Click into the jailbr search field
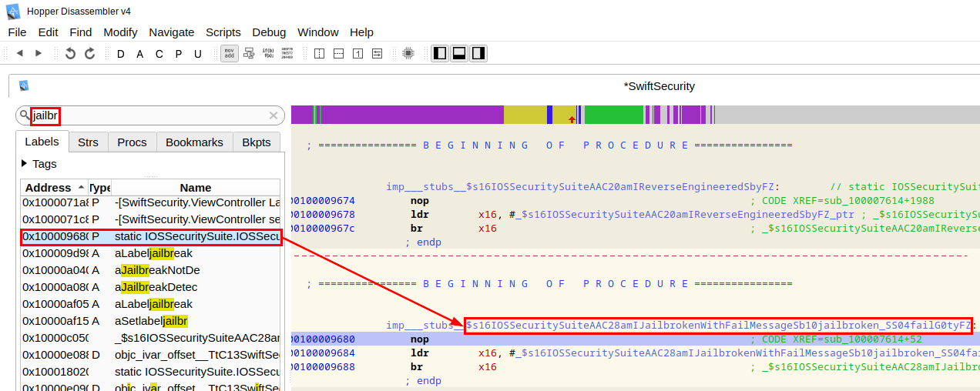This screenshot has width=980, height=391. coord(150,115)
